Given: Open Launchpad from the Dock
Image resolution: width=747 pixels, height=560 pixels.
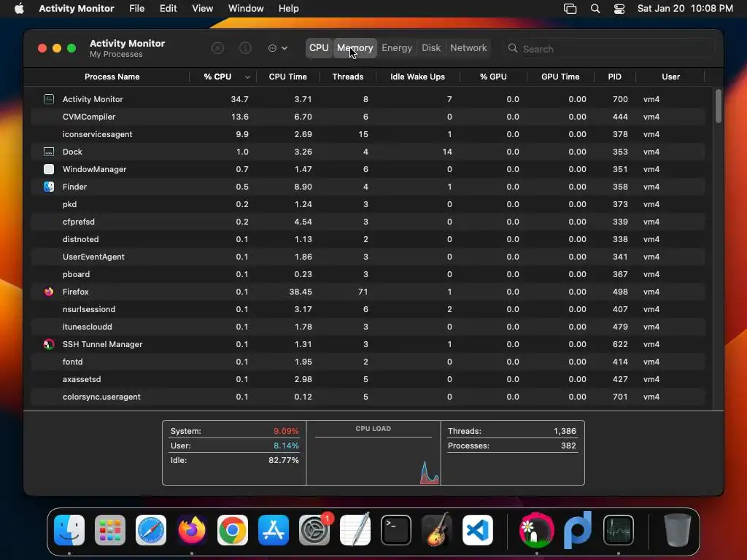Looking at the screenshot, I should (110, 530).
